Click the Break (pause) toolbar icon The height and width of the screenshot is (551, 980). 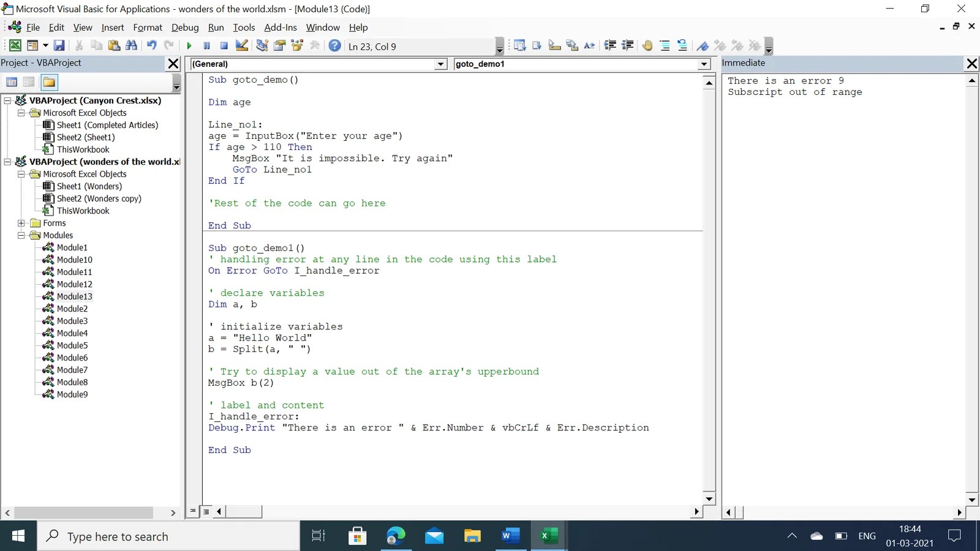(x=206, y=46)
